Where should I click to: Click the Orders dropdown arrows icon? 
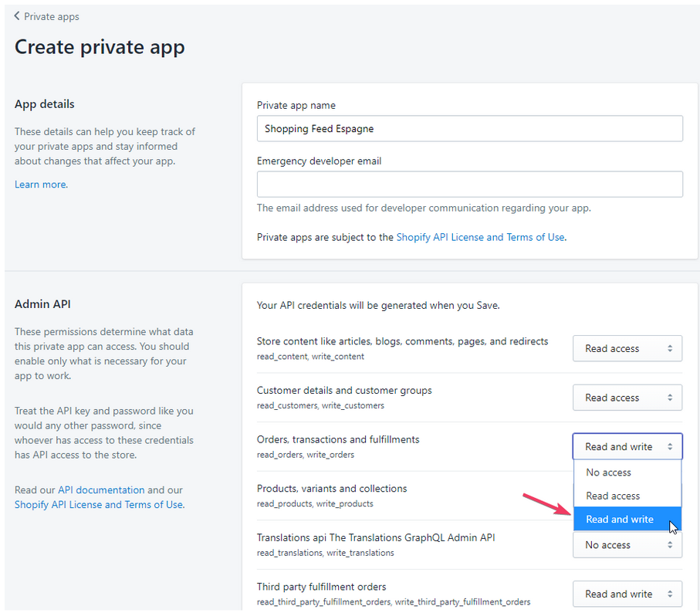[670, 446]
